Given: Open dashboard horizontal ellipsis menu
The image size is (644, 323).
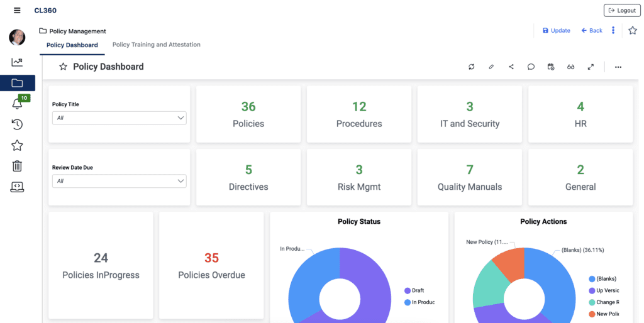Looking at the screenshot, I should [x=618, y=67].
